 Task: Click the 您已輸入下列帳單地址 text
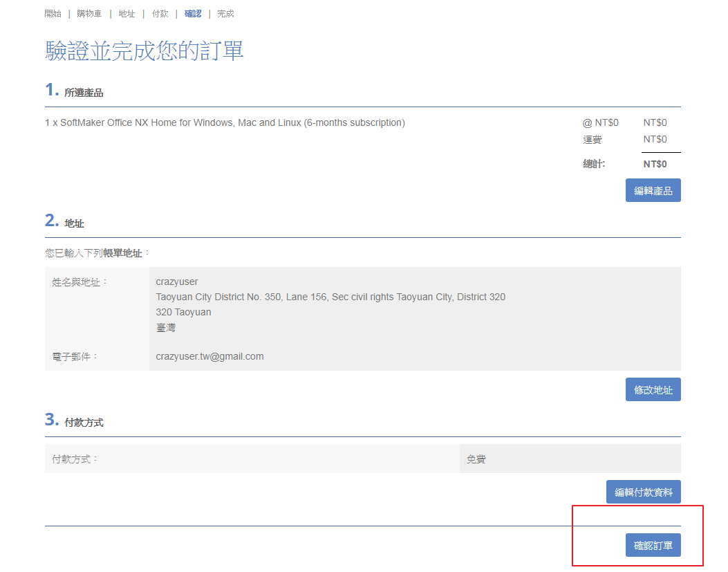click(x=97, y=253)
